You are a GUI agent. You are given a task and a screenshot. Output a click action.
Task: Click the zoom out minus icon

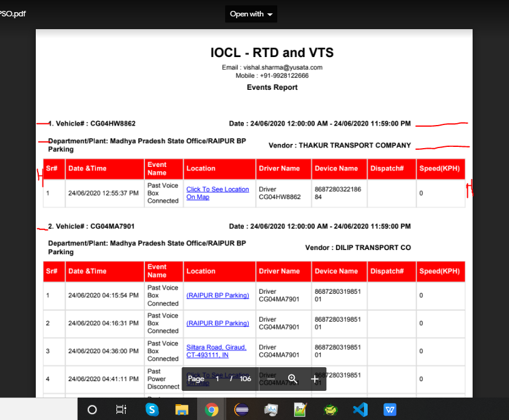[271, 379]
